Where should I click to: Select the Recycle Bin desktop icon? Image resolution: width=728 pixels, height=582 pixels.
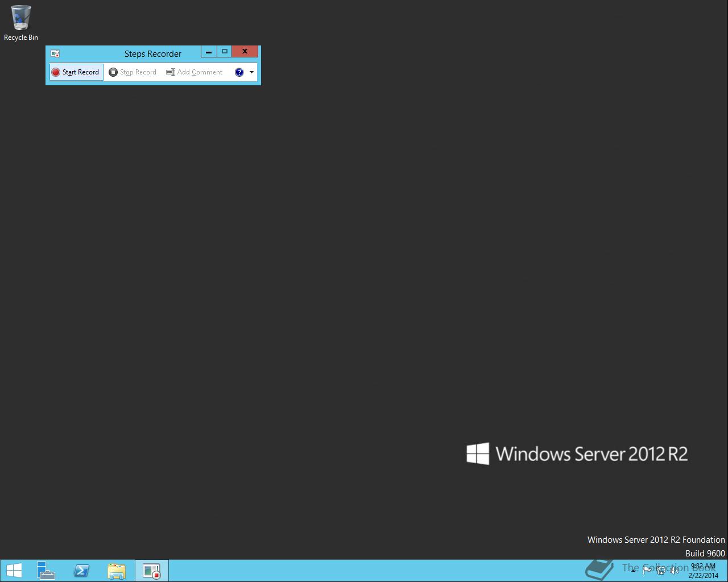pos(21,23)
